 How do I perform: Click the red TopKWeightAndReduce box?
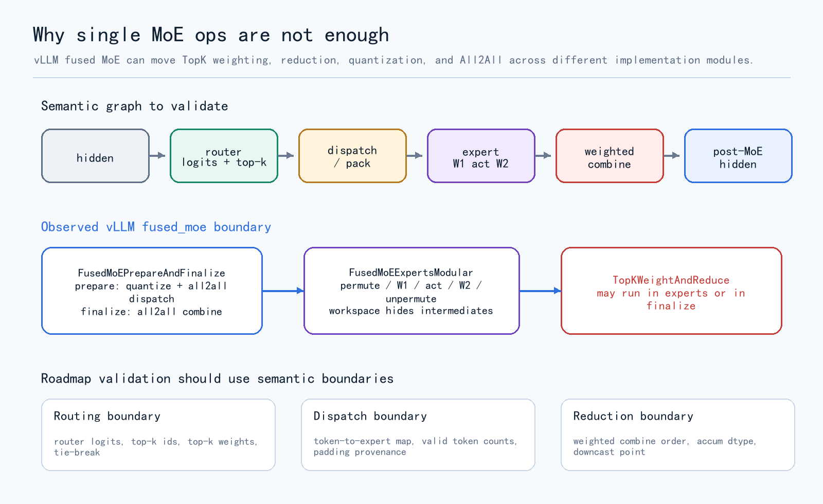click(671, 291)
